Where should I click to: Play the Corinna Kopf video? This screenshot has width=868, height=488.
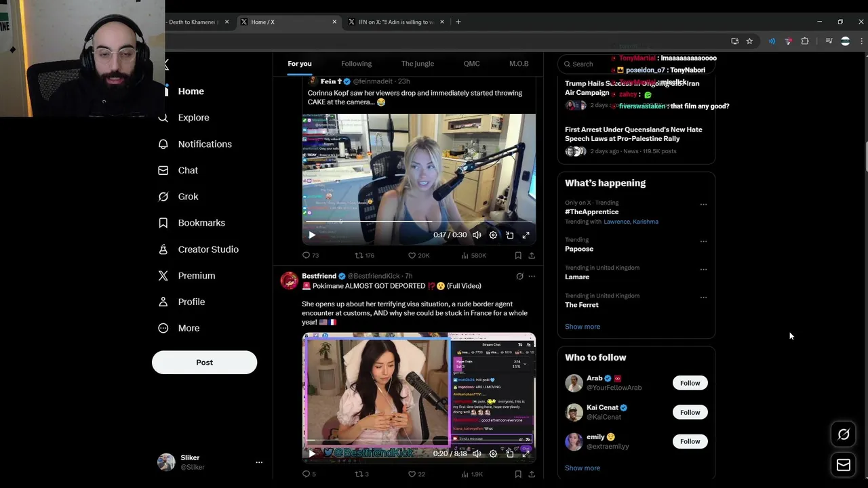[x=312, y=235]
